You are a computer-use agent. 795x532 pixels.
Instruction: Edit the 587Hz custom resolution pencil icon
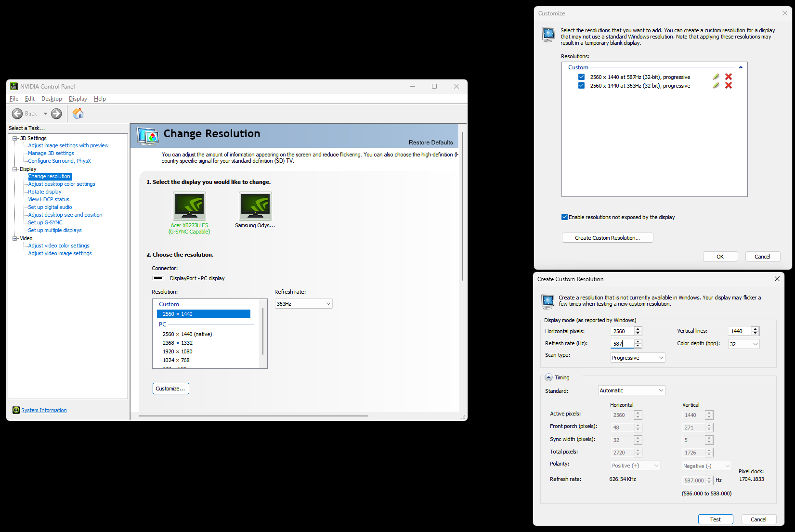coord(716,77)
